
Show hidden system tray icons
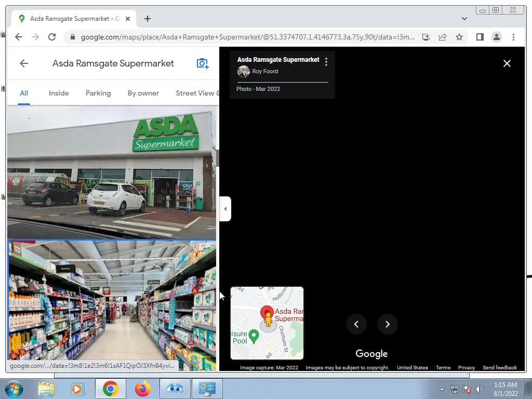442,390
